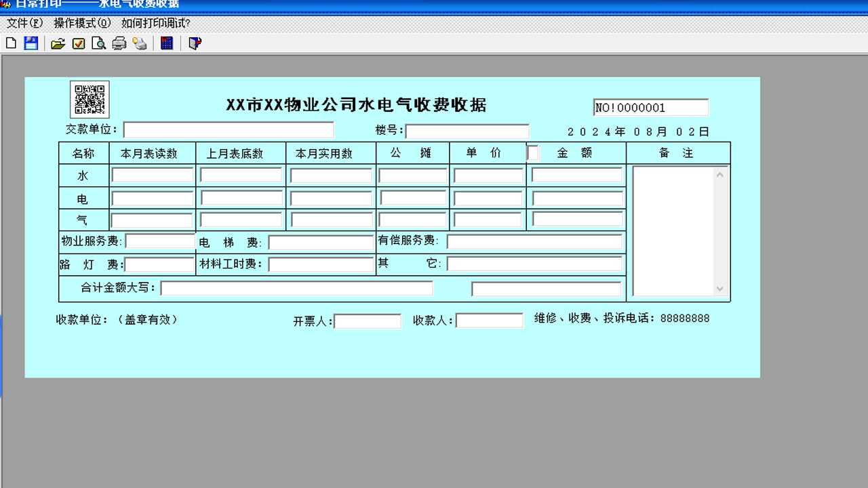Click the up arrow of the 备注 scrollbar
This screenshot has width=868, height=488.
pos(719,174)
